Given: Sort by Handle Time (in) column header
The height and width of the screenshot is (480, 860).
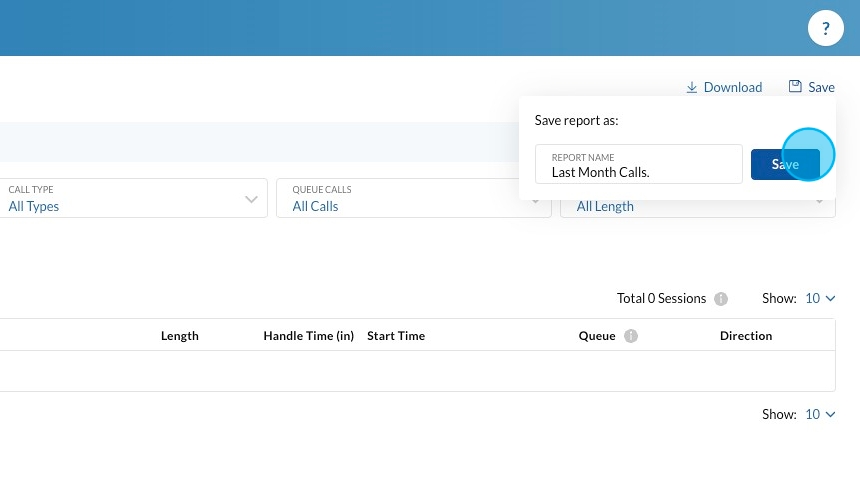Looking at the screenshot, I should click(x=308, y=336).
